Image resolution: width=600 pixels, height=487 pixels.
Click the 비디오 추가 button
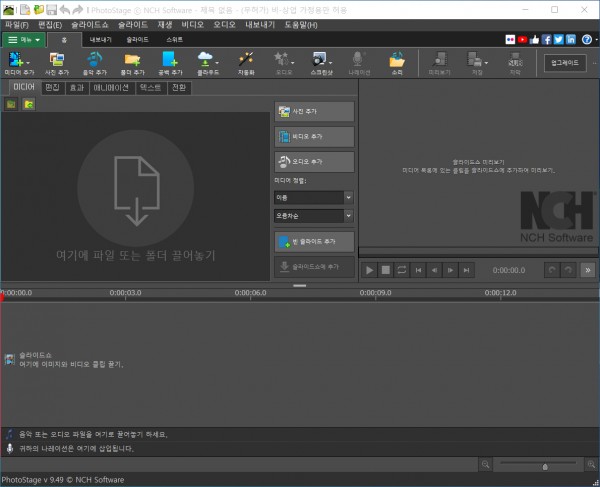coord(314,137)
